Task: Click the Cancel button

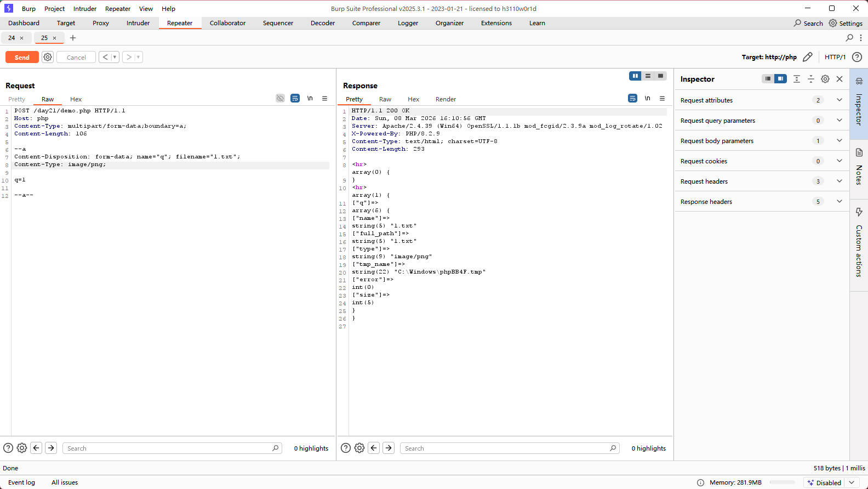Action: pos(76,57)
